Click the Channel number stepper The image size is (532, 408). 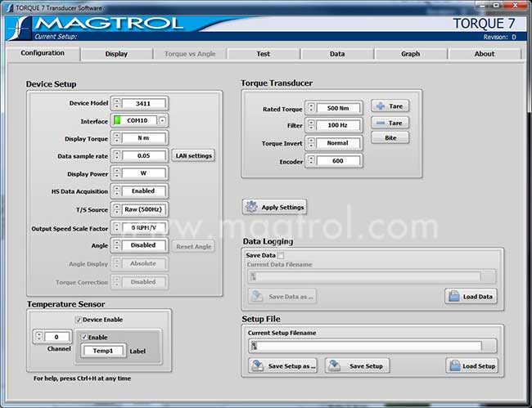(38, 337)
